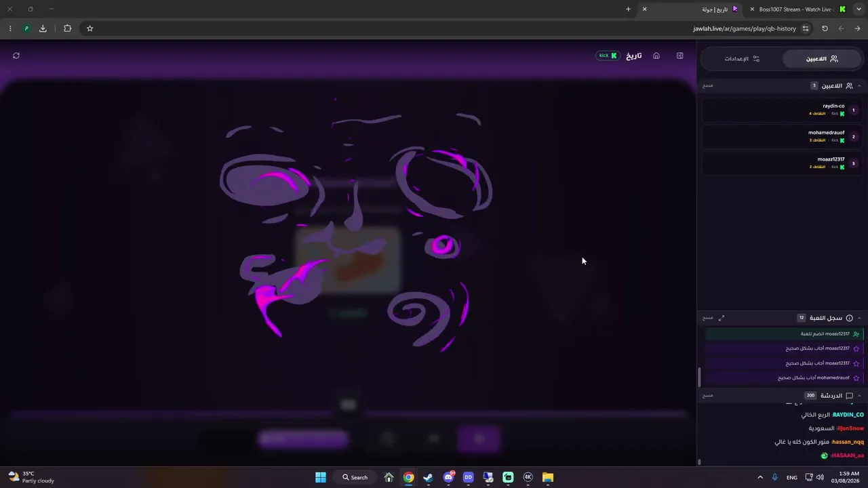
Task: Open Steam from the taskbar
Action: 428,477
